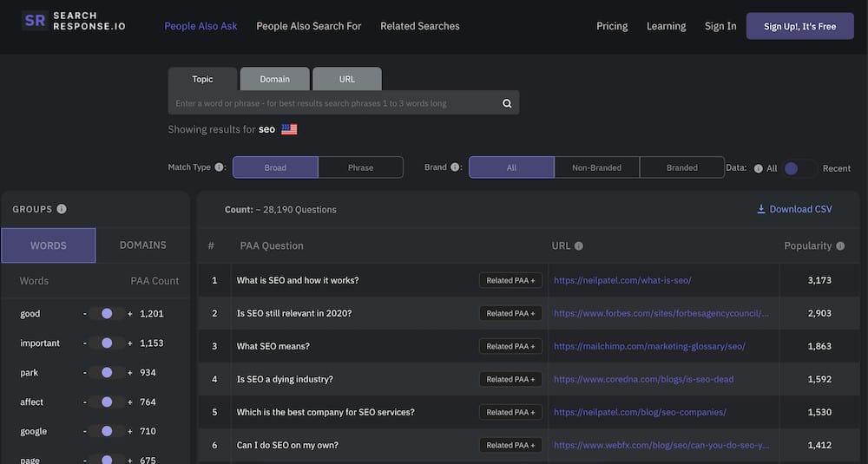Image resolution: width=868 pixels, height=464 pixels.
Task: Select All brand filter
Action: (511, 167)
